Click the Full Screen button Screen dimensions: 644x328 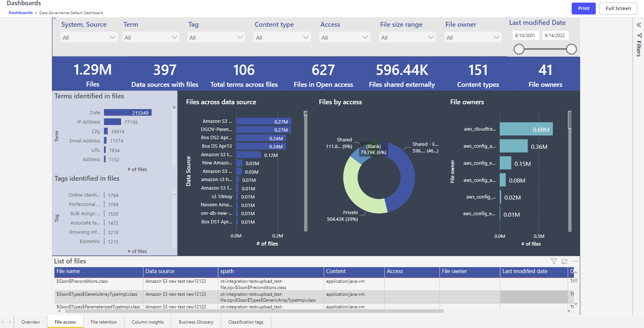point(618,9)
